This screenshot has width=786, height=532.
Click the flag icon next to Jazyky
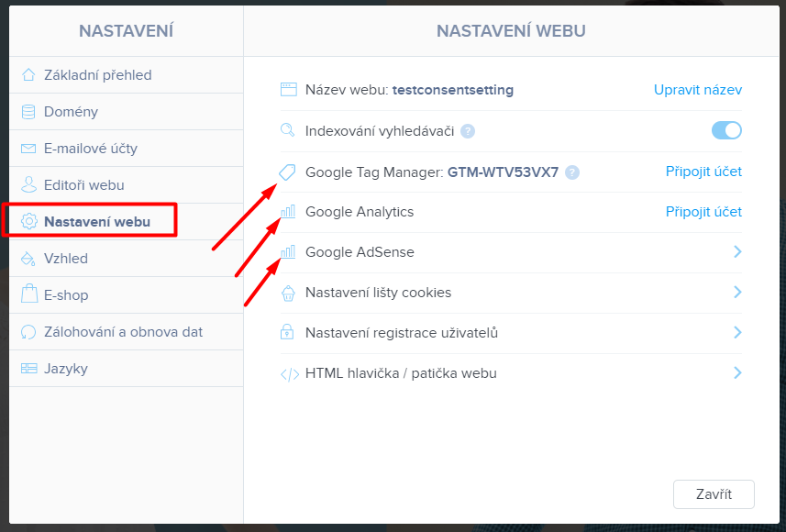[x=29, y=369]
